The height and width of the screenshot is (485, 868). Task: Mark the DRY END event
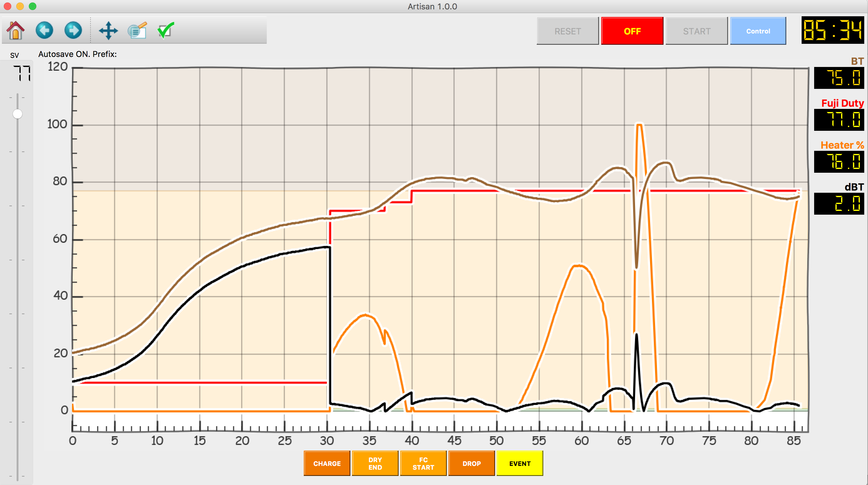point(375,463)
